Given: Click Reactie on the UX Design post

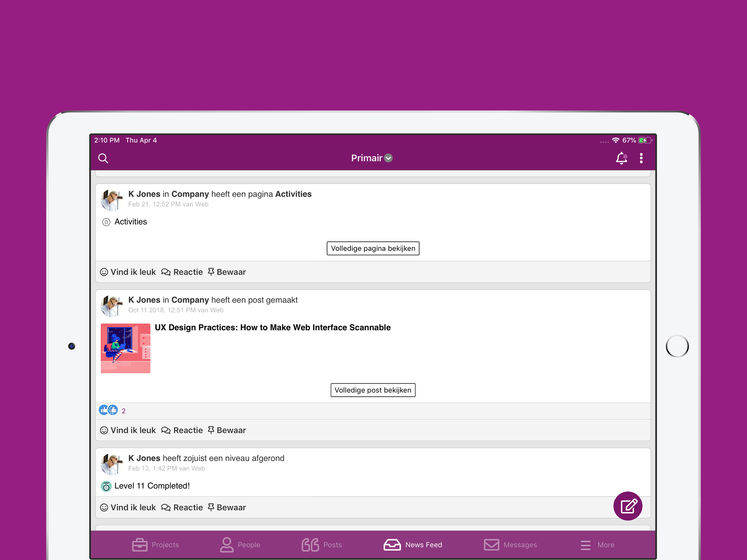Looking at the screenshot, I should click(x=182, y=430).
